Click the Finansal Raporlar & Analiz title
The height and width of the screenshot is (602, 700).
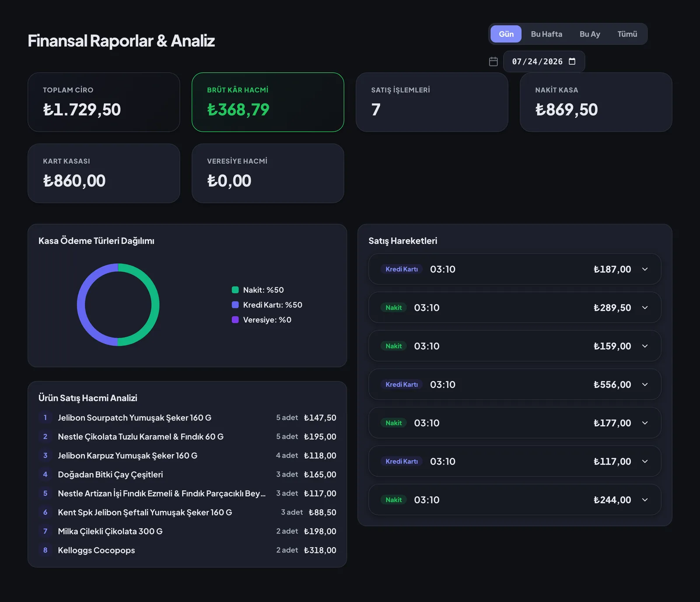coord(121,41)
